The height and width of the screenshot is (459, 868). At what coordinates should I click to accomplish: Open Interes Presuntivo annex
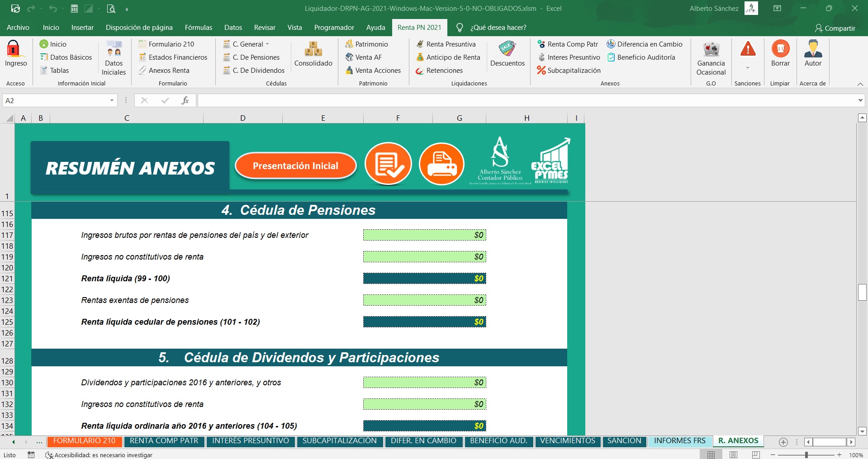(568, 57)
